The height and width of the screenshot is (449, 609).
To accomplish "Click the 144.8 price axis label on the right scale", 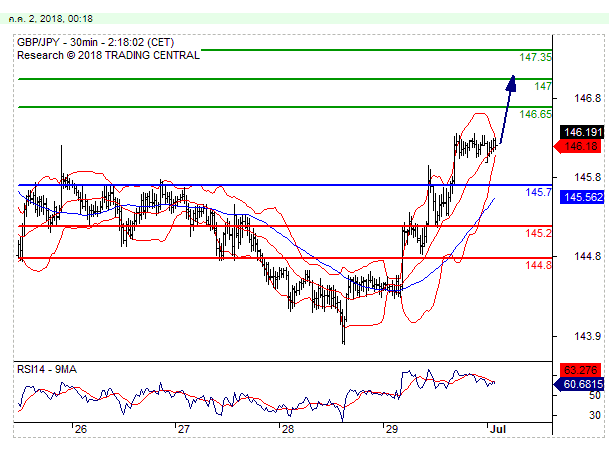I will tap(588, 256).
